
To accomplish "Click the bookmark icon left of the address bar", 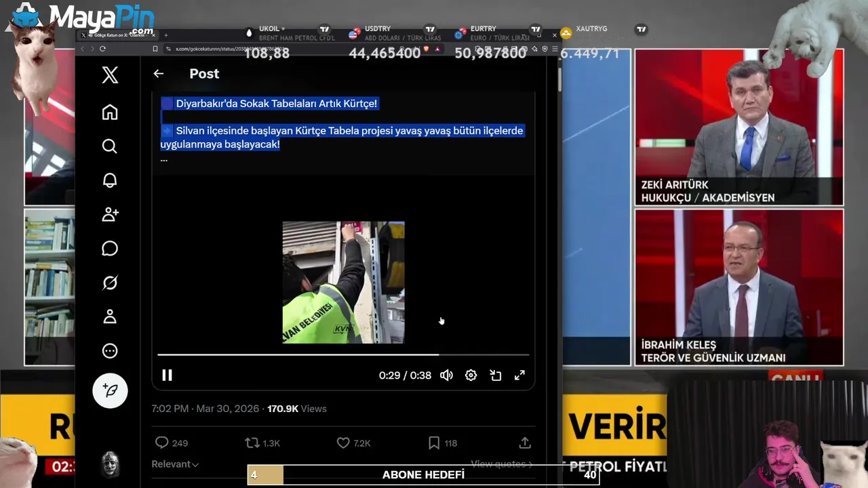I will [155, 49].
